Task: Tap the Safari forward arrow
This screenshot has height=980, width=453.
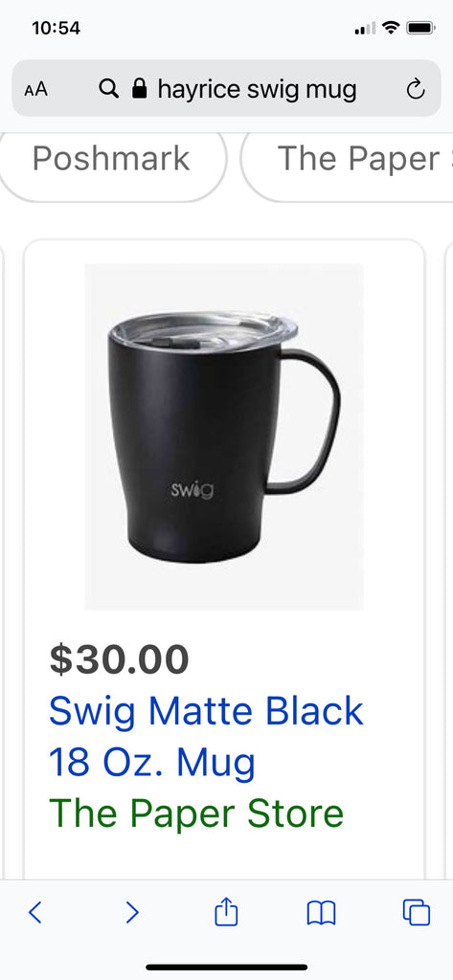Action: point(131,912)
